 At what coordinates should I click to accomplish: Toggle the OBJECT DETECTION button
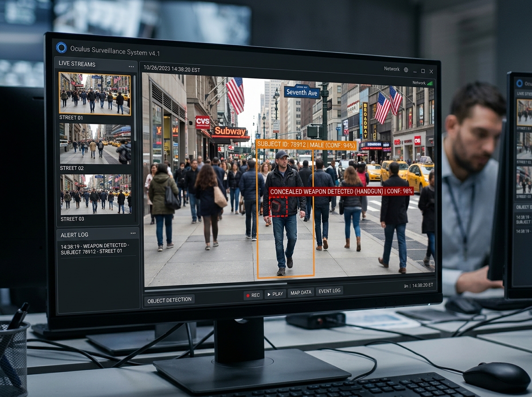pyautogui.click(x=169, y=300)
